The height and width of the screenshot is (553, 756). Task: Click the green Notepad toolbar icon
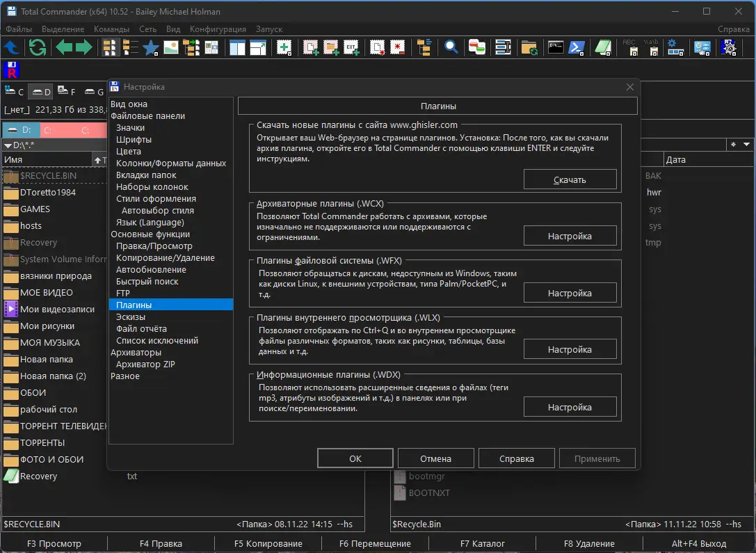pos(604,47)
